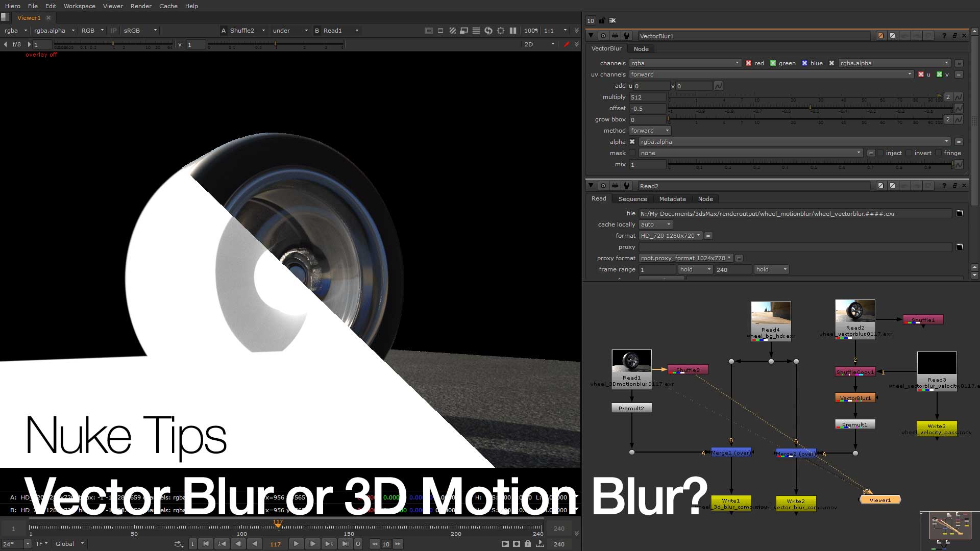Viewport: 980px width, 551px height.
Task: Adjust the multiply slider
Action: pyautogui.click(x=805, y=96)
